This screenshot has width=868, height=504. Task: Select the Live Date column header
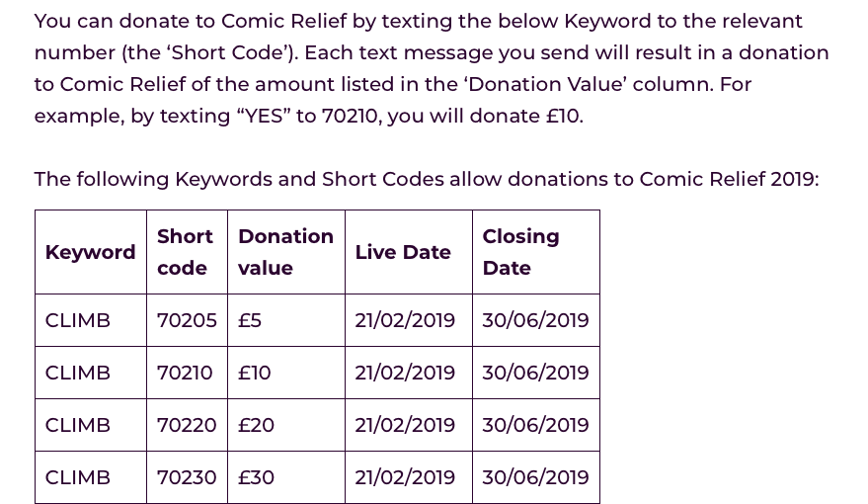point(403,252)
